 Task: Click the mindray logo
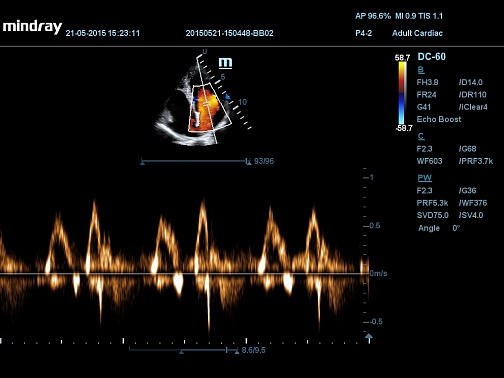[x=32, y=27]
